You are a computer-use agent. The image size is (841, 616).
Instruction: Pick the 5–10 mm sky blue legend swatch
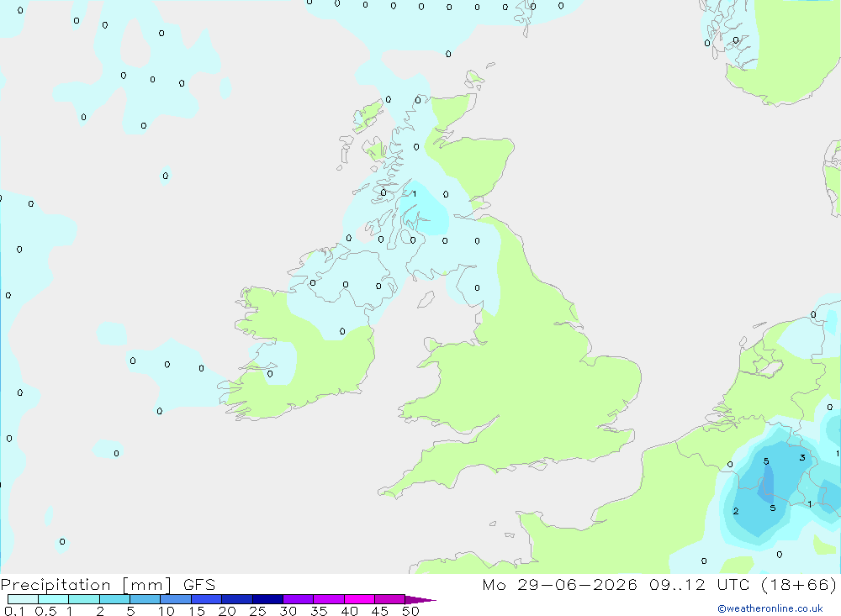pyautogui.click(x=145, y=599)
